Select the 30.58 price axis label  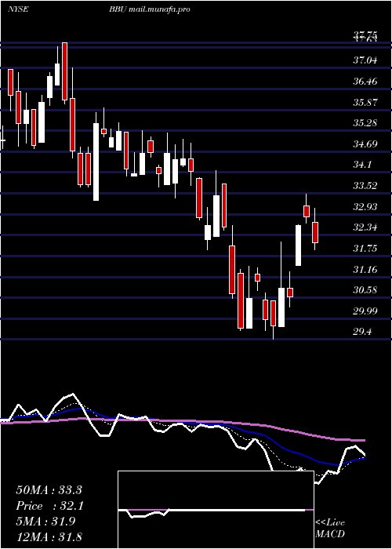click(365, 290)
